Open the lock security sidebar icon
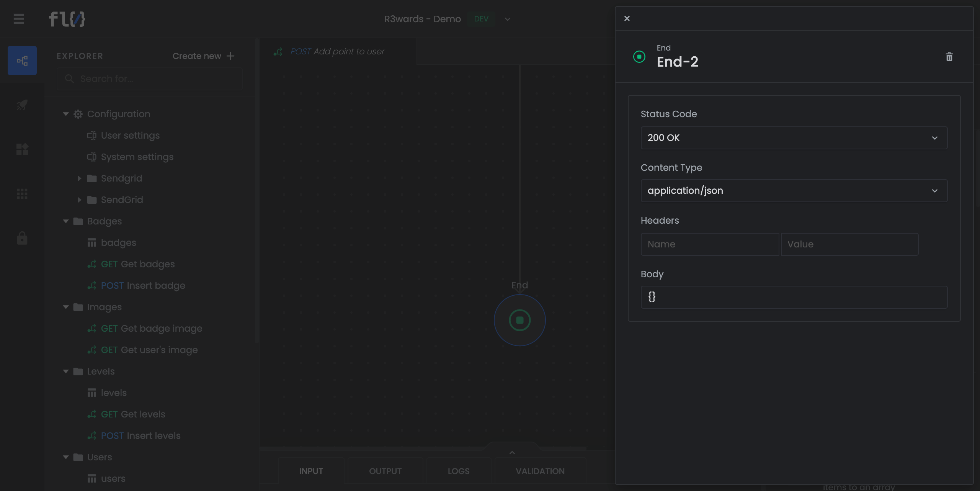This screenshot has width=980, height=491. tap(22, 238)
